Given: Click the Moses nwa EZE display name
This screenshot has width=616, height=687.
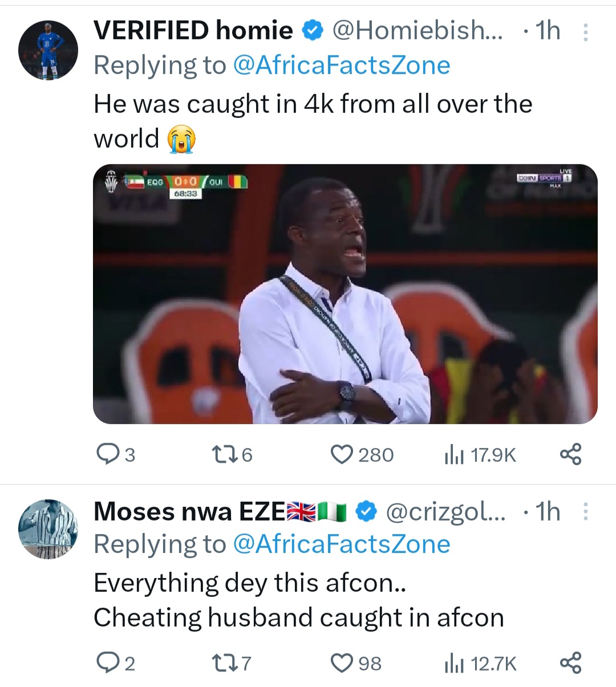Looking at the screenshot, I should tap(188, 511).
